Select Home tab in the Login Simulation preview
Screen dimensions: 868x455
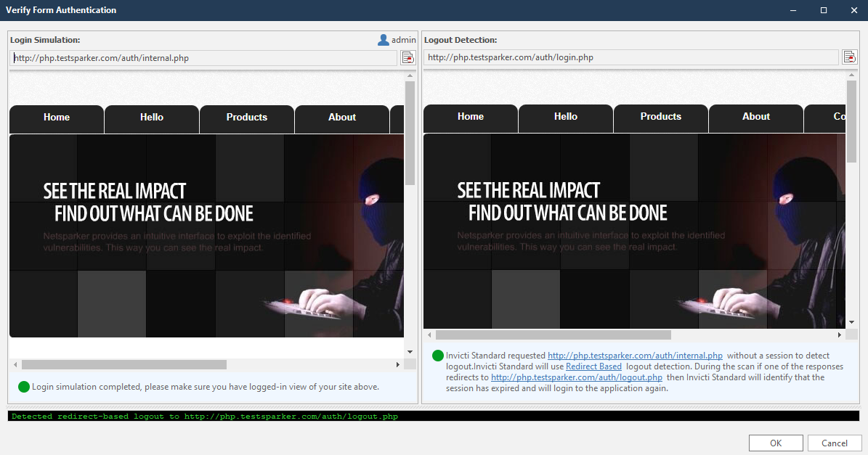pos(57,118)
